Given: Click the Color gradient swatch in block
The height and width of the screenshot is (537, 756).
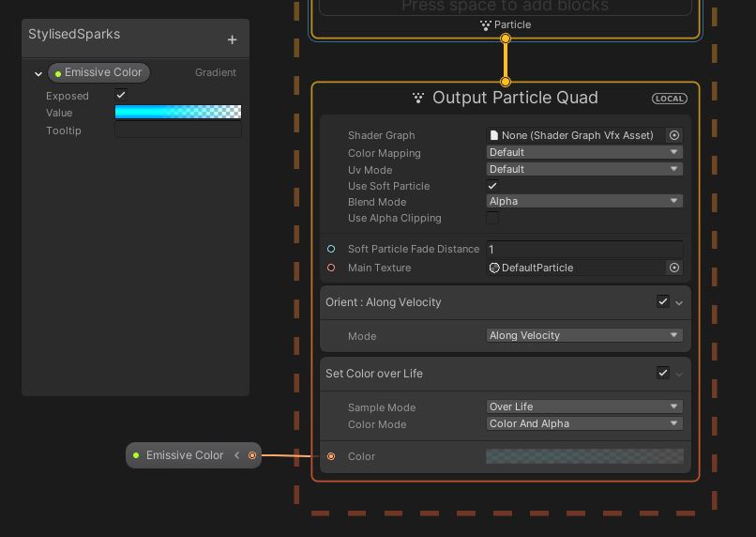Looking at the screenshot, I should (584, 456).
